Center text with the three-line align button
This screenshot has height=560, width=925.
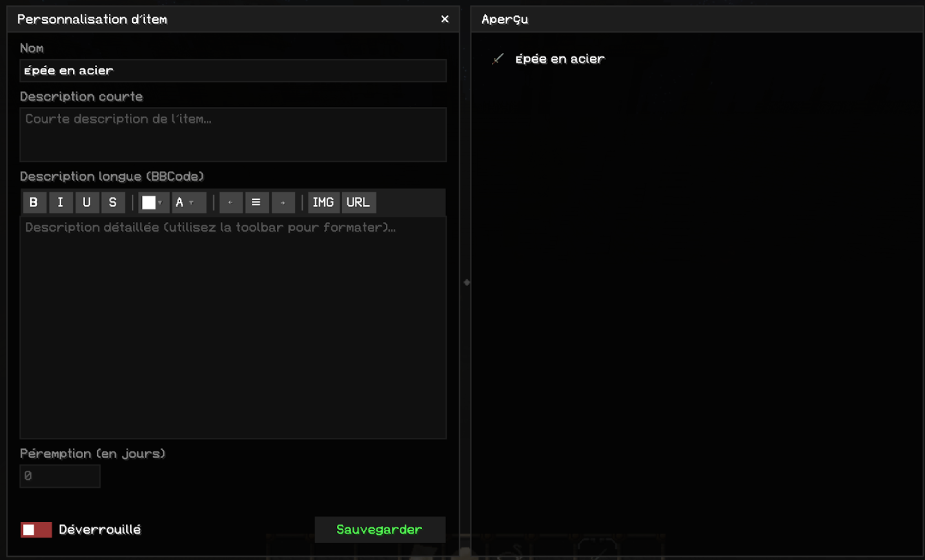tap(256, 203)
